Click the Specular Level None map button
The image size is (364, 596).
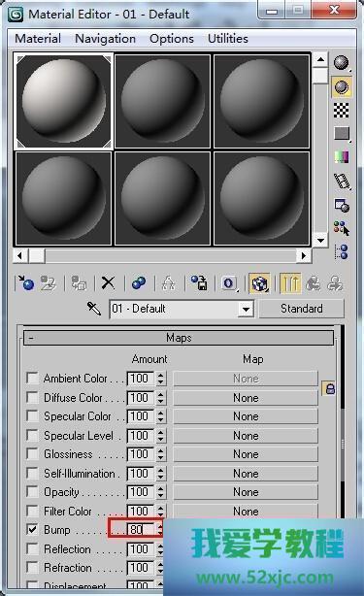point(246,435)
